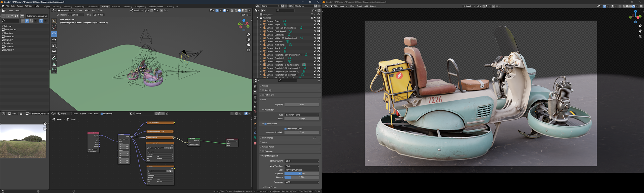Switch file browser to thumbnail display
The image size is (644, 193).
click(x=31, y=21)
